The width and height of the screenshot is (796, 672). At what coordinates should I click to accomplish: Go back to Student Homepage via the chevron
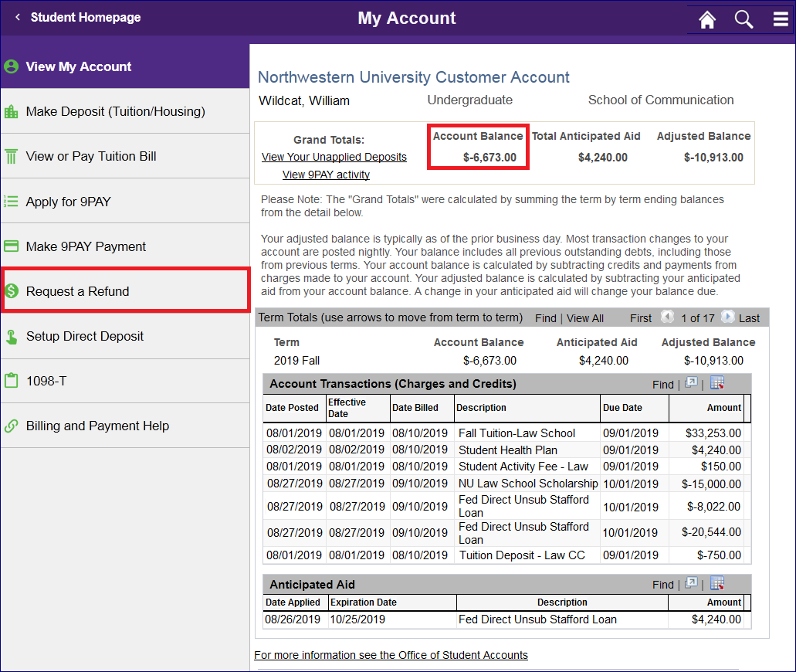[18, 16]
